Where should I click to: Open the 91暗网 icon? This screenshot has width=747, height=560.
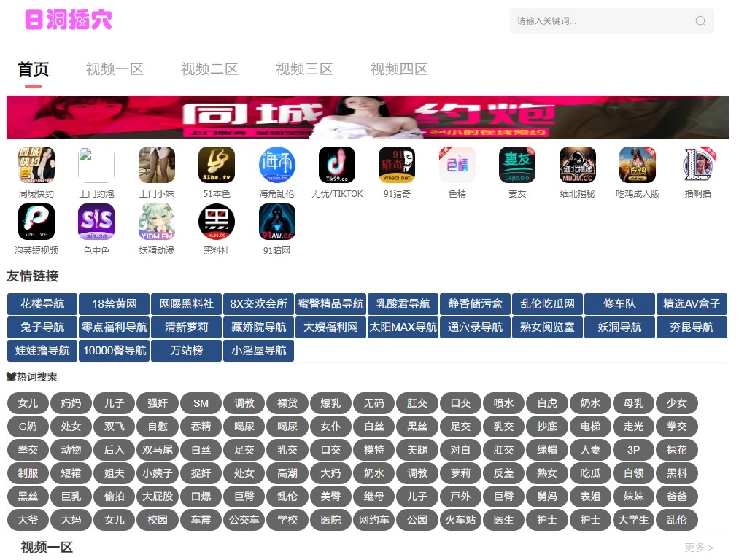tap(277, 222)
